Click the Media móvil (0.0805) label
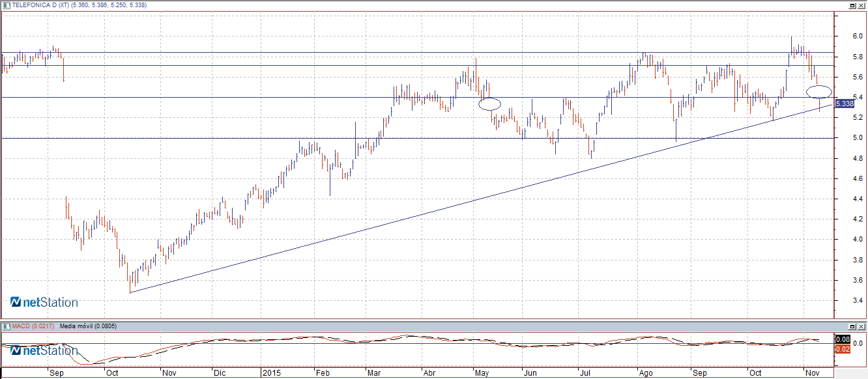 click(x=88, y=326)
